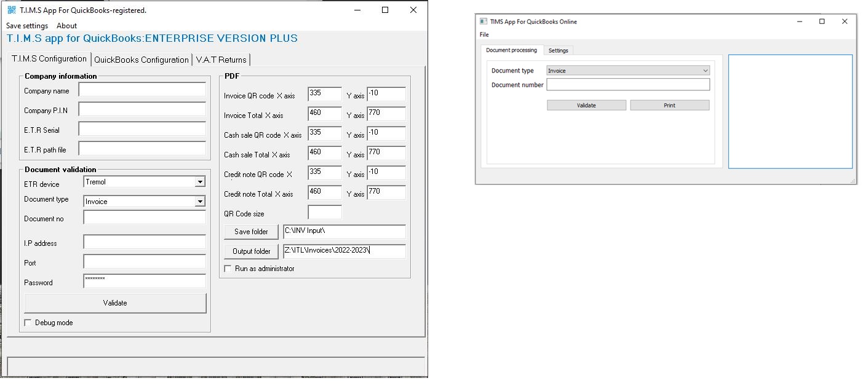Open the Save settings menu
The height and width of the screenshot is (386, 868).
[27, 26]
